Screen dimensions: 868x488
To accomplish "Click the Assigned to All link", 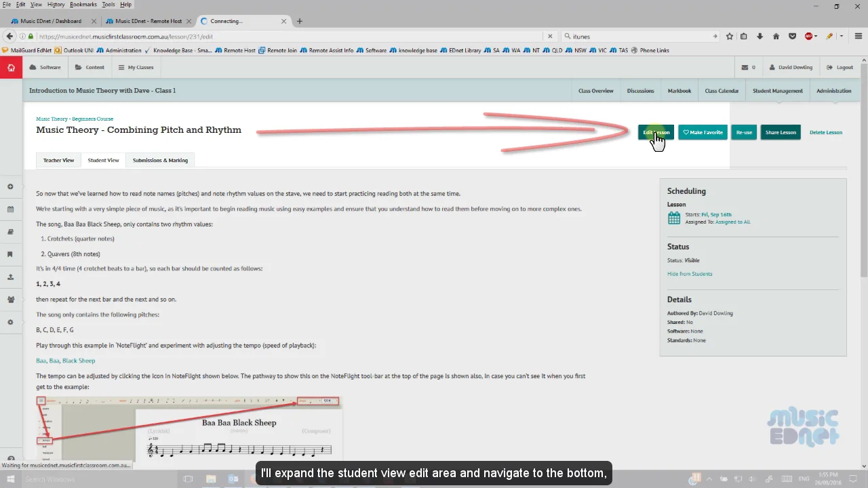I will tap(732, 222).
